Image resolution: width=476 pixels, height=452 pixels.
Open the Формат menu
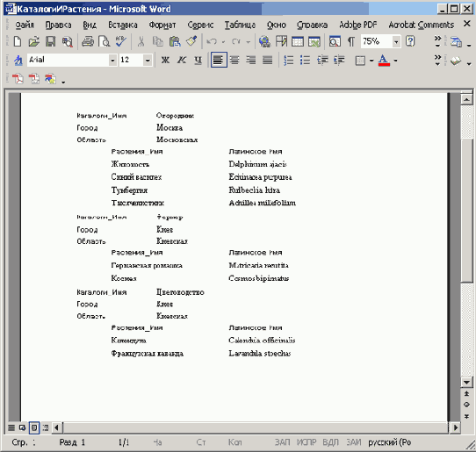162,25
